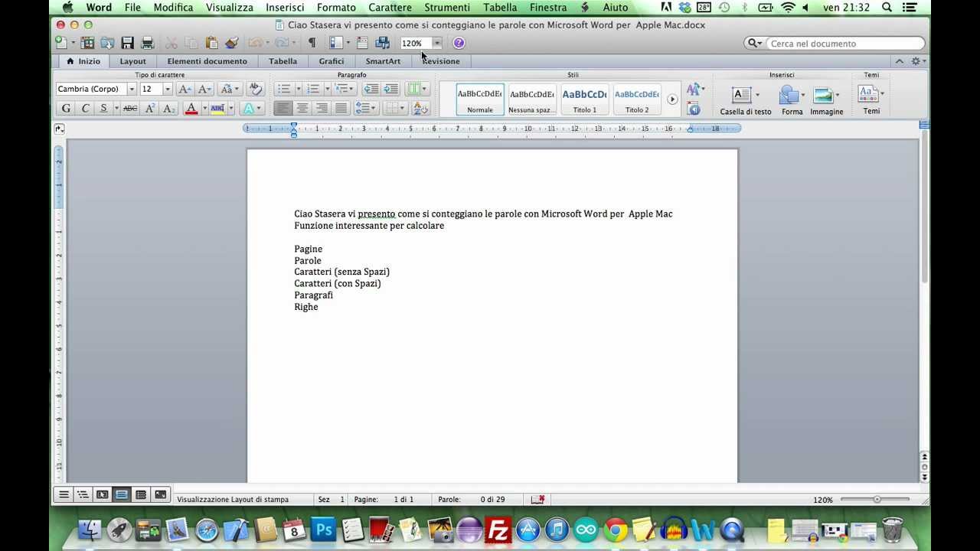Open the Temi themes gallery
Viewport: 980px width, 551px height.
point(871,100)
